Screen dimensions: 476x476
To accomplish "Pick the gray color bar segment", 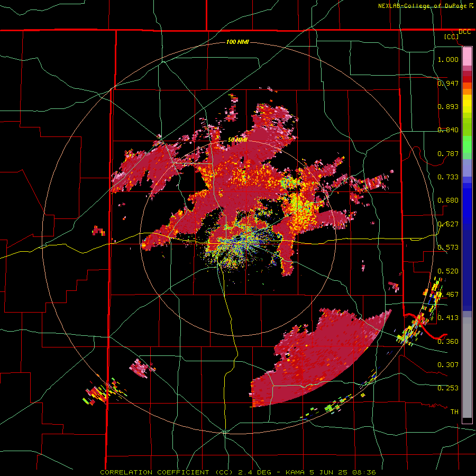I will (x=467, y=368).
